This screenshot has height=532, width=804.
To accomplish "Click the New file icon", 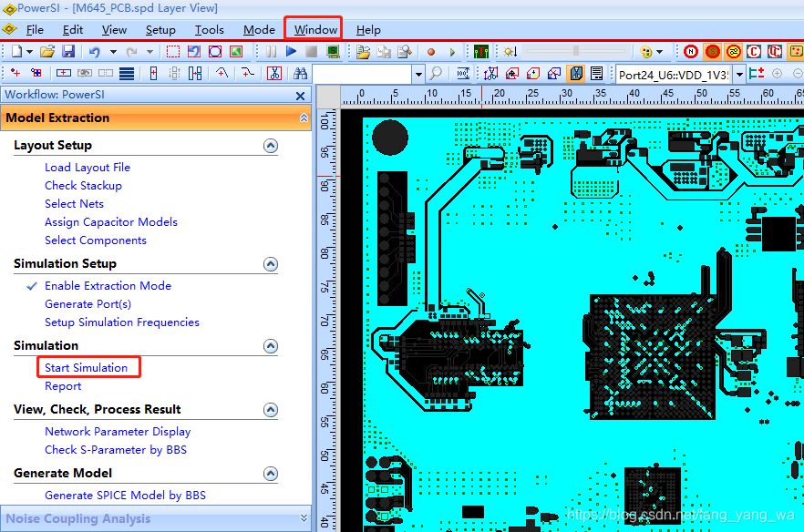I will [17, 51].
